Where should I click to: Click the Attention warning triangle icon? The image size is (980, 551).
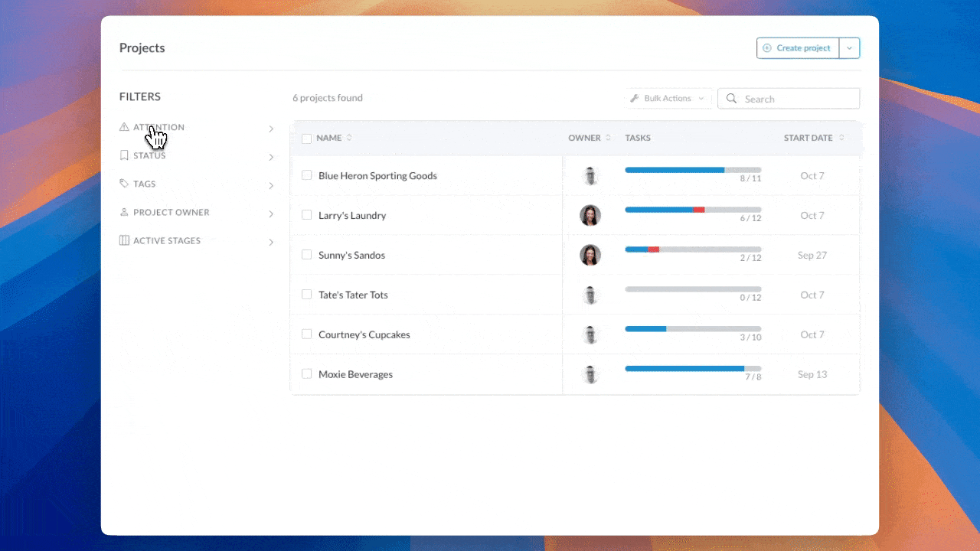pyautogui.click(x=124, y=127)
